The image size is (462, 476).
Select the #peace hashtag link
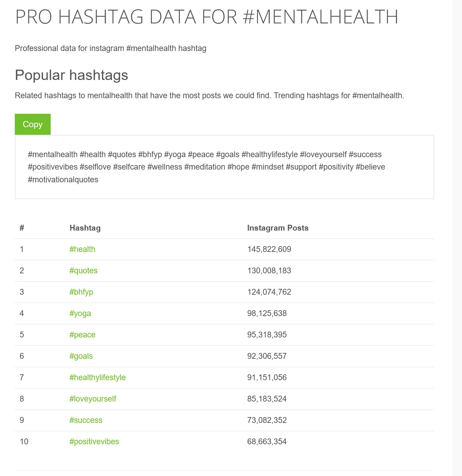82,335
